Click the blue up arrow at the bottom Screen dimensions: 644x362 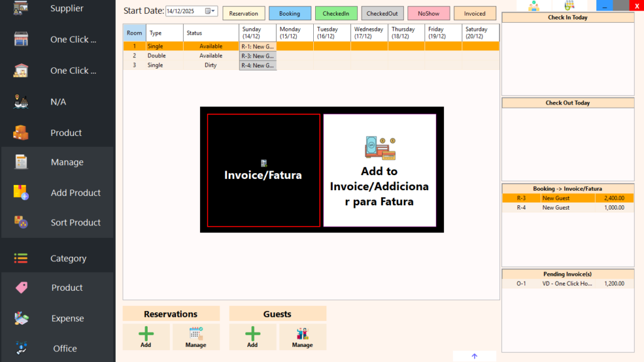(x=474, y=356)
